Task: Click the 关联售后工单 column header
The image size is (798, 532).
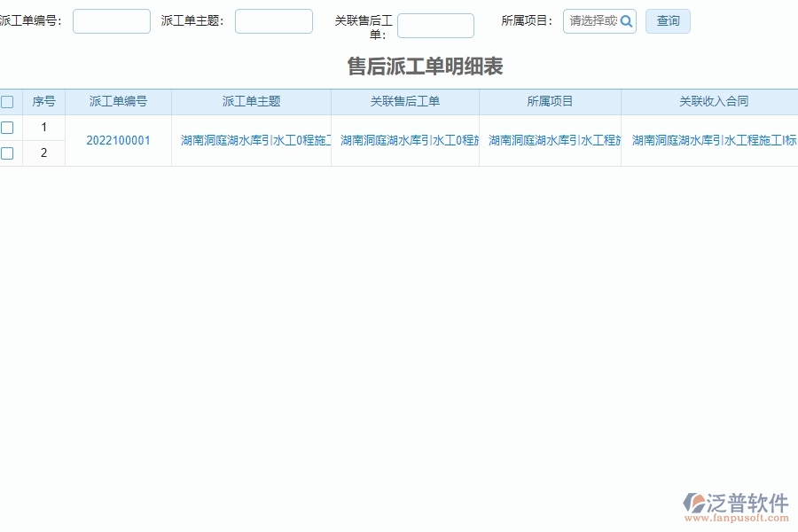Action: click(x=405, y=101)
